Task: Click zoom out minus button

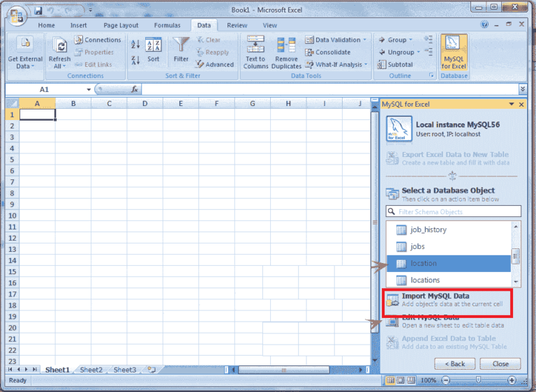Action: click(445, 380)
